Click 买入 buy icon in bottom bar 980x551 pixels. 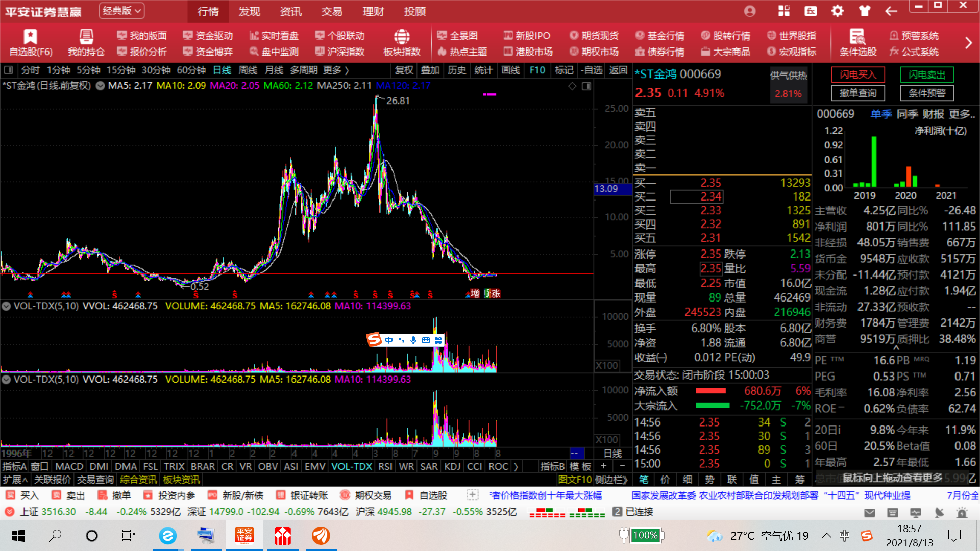10,495
